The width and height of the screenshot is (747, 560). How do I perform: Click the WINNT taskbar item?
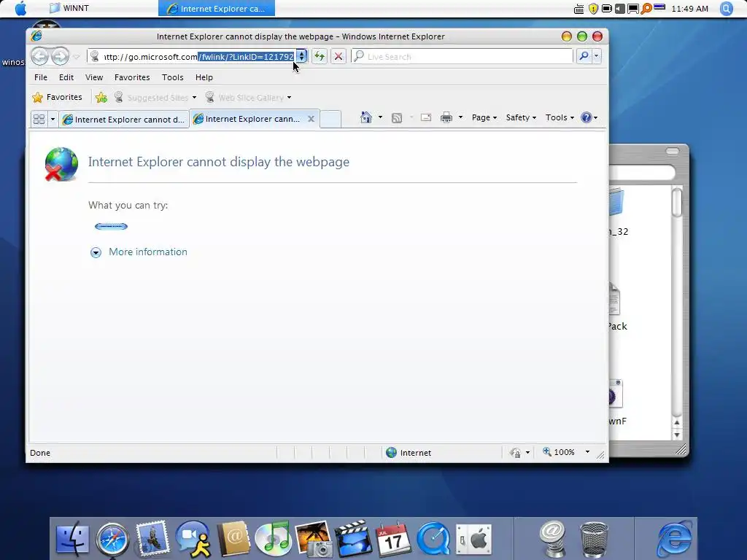click(x=69, y=8)
